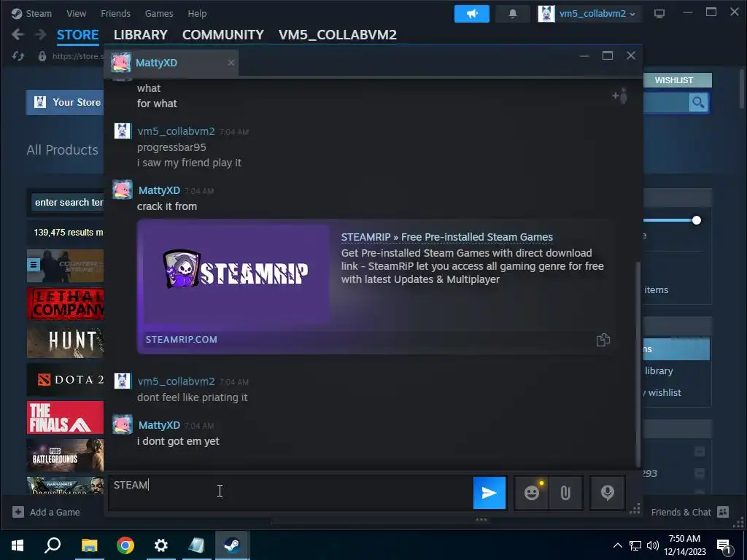Open The Finals search result
The height and width of the screenshot is (560, 747).
click(65, 418)
